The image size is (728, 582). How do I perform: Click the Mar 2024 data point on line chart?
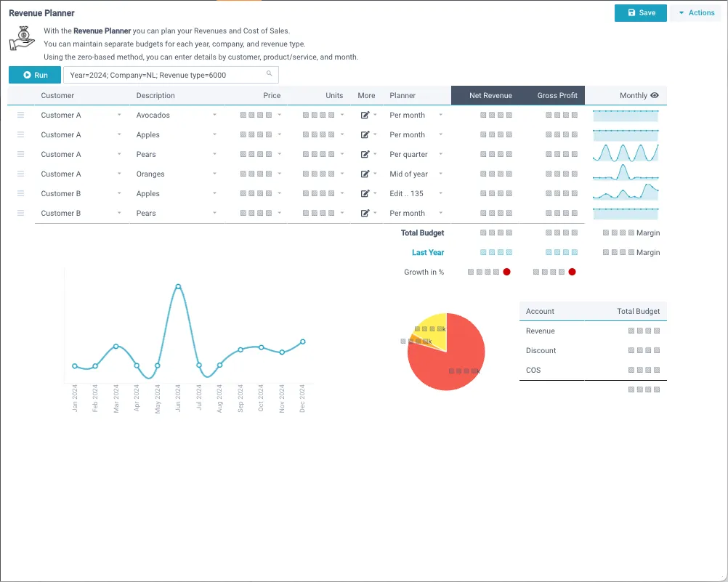tap(116, 346)
